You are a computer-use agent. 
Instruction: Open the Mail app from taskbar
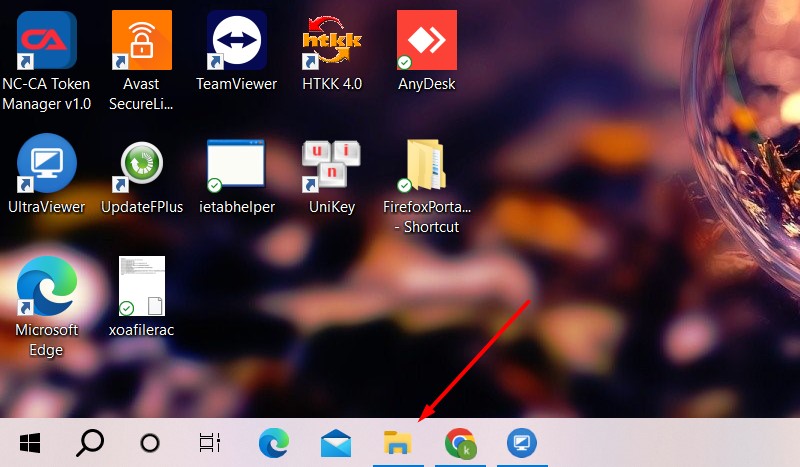point(336,443)
